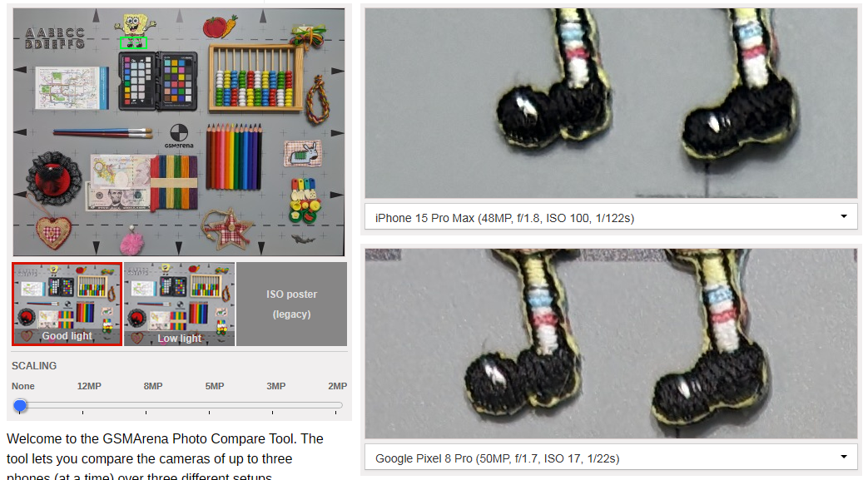Click the iPhone 15 Pro Max crop image
The image size is (868, 480).
611,102
